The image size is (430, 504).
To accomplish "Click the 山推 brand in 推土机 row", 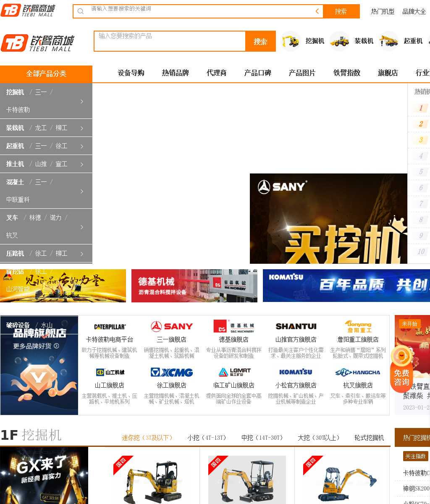I will [x=41, y=164].
